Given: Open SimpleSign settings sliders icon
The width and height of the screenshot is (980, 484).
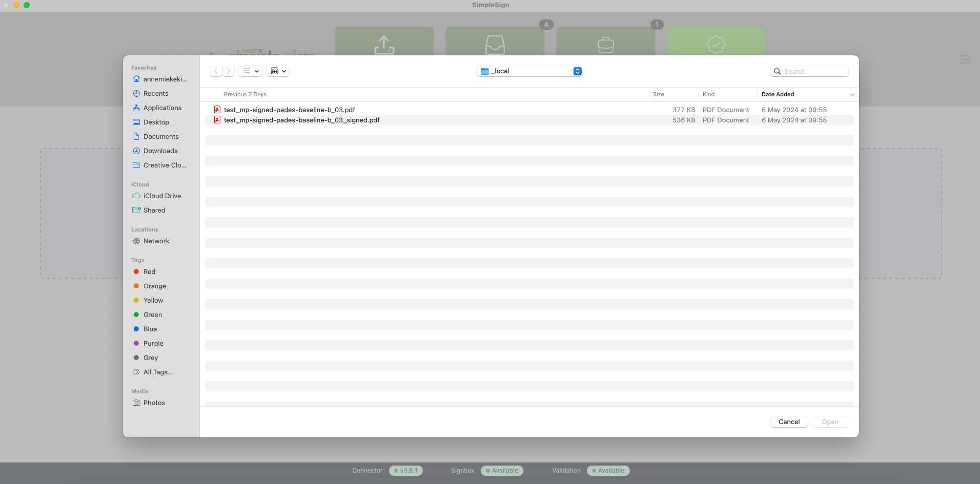Looking at the screenshot, I should click(964, 59).
